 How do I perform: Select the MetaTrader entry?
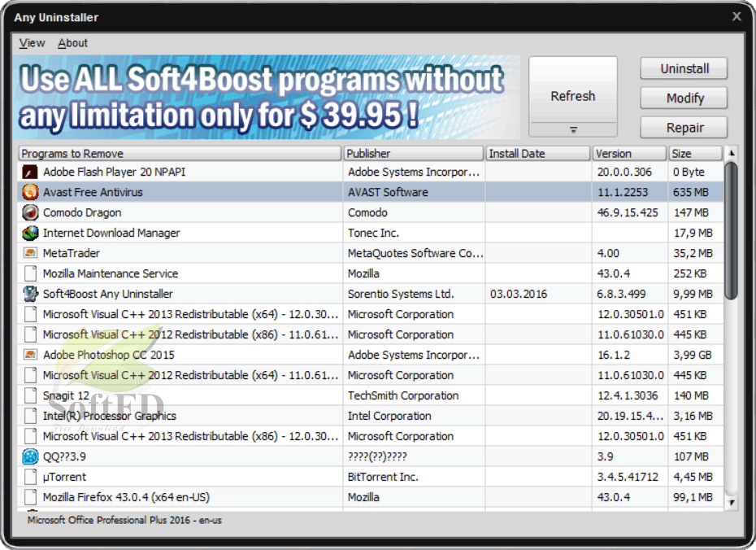pos(371,253)
